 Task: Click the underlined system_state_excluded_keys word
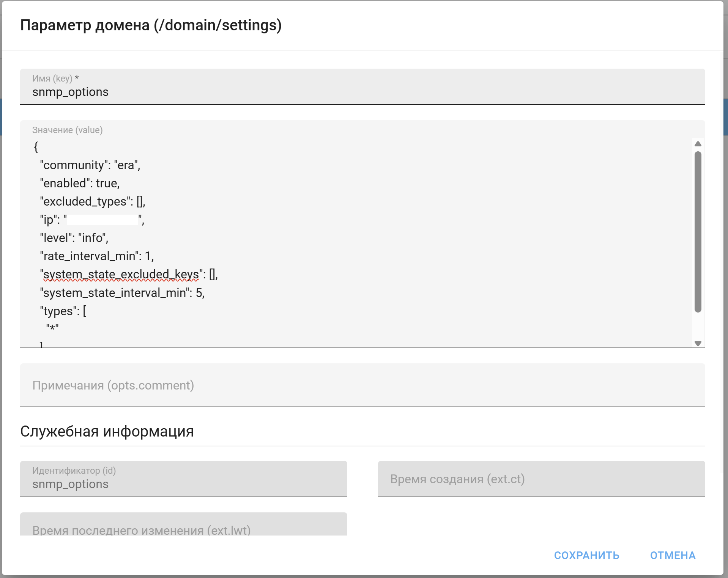point(121,274)
